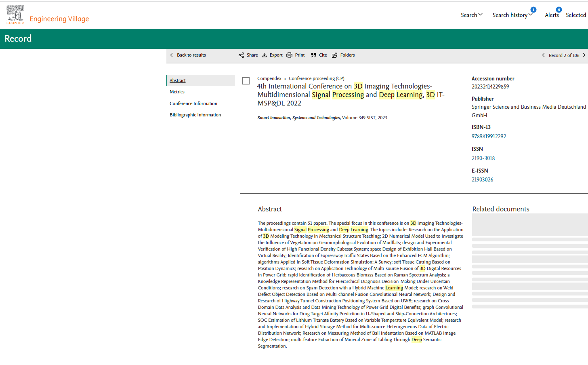Open the ISBN-13 link 9789819912292
Screen dimensions: 588x365
[x=489, y=136]
